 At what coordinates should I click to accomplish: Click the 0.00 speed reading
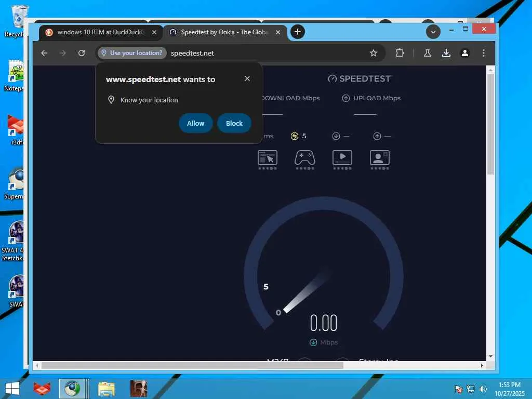click(324, 323)
